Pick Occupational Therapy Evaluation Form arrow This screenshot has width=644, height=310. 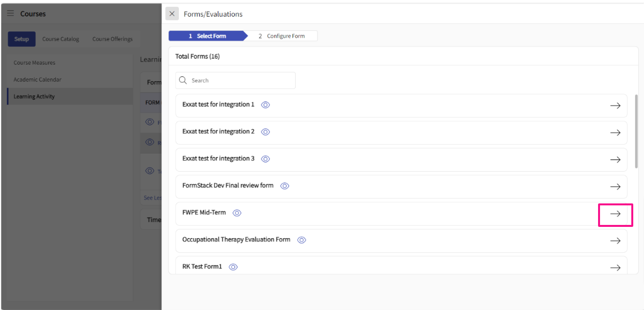(615, 241)
